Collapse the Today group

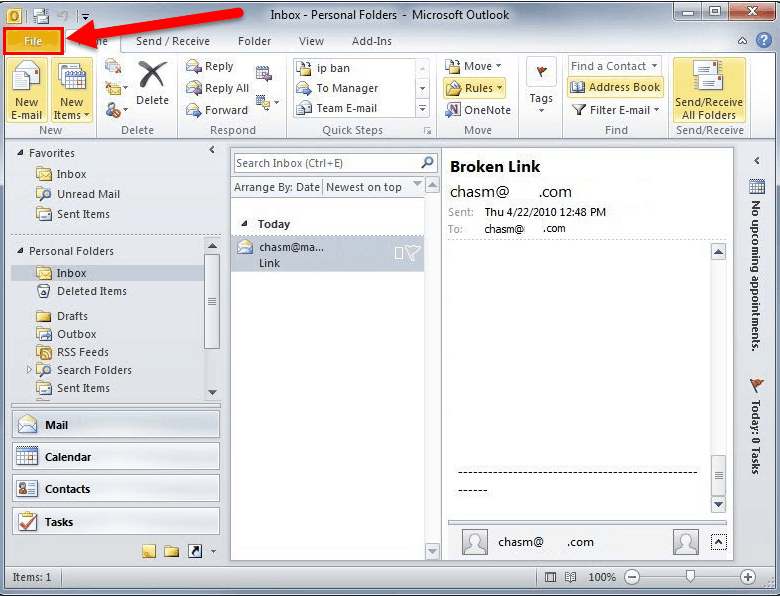coord(244,224)
